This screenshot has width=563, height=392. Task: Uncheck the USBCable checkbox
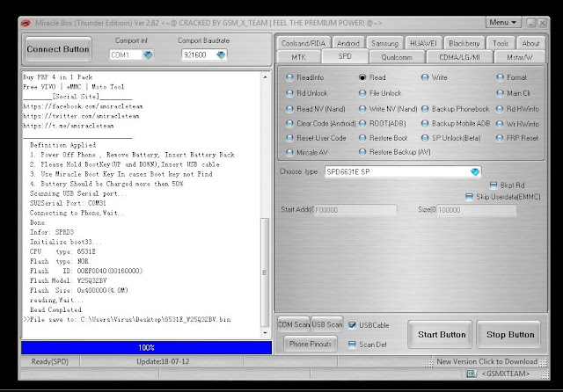(352, 325)
